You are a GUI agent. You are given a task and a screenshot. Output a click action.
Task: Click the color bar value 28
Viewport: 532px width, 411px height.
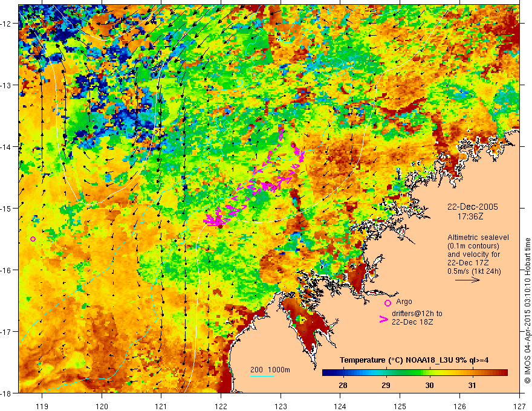(x=343, y=385)
